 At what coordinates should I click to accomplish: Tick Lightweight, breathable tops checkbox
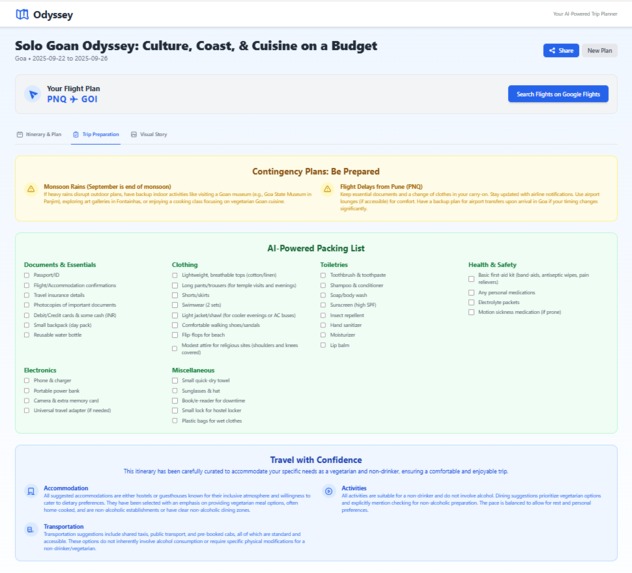(175, 275)
